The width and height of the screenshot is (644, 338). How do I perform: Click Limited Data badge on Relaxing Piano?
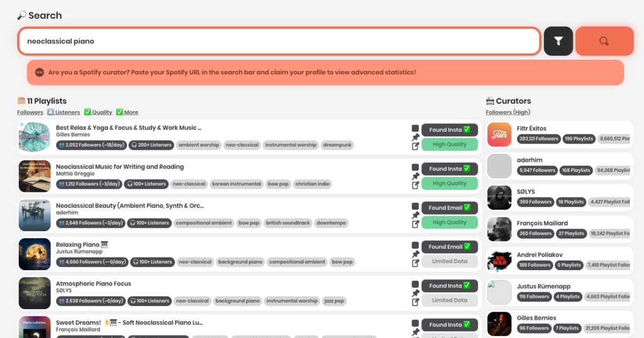pyautogui.click(x=450, y=261)
